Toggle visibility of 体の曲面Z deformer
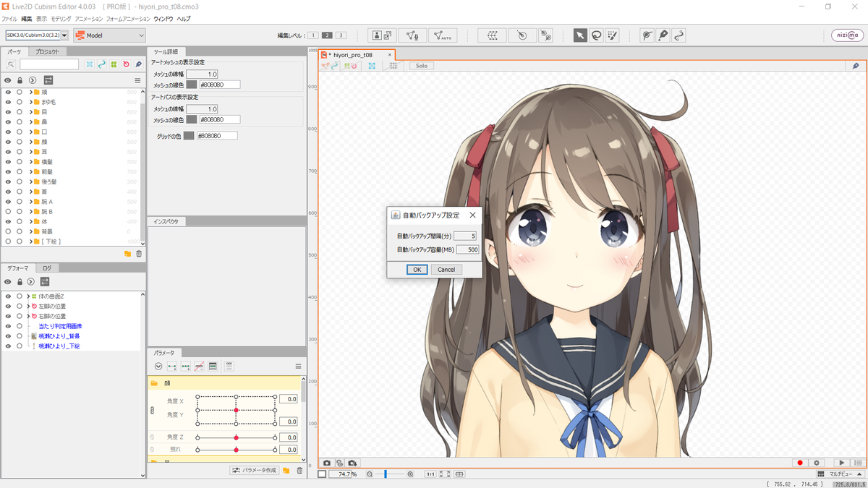This screenshot has height=488, width=868. point(8,296)
